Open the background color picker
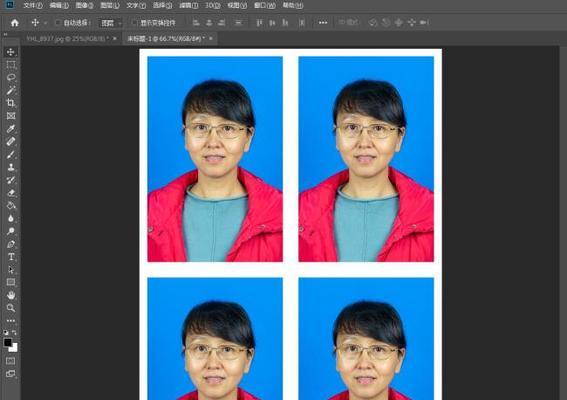 tap(14, 348)
